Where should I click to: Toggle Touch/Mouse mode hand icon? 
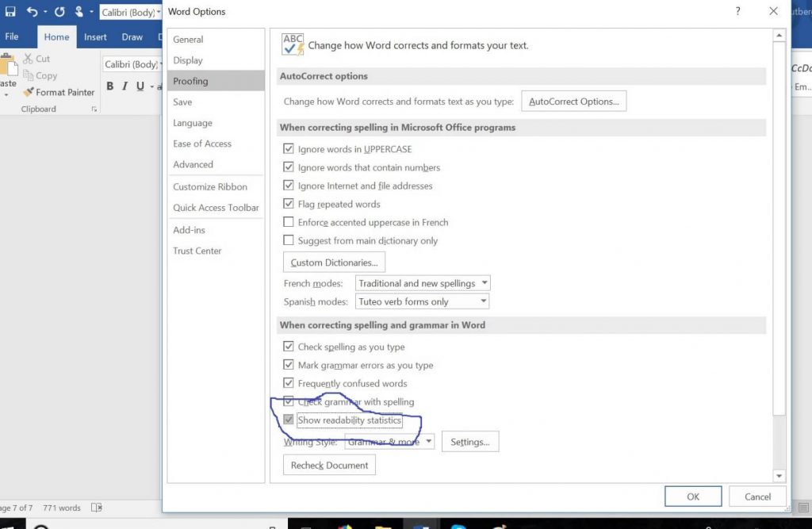point(79,12)
